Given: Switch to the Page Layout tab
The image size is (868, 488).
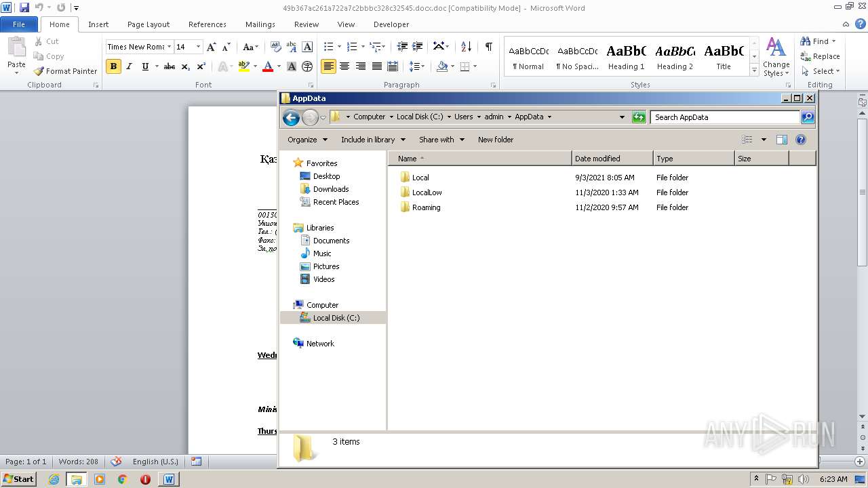Looking at the screenshot, I should click(x=149, y=24).
